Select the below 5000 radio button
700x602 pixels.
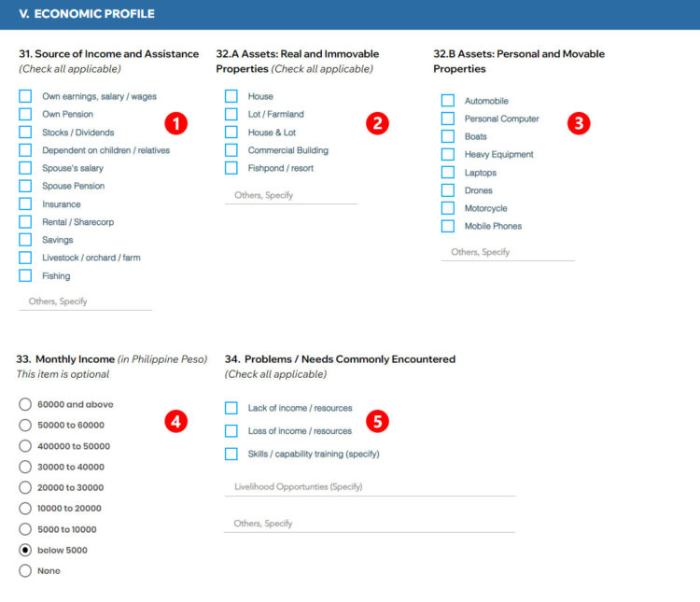point(25,551)
